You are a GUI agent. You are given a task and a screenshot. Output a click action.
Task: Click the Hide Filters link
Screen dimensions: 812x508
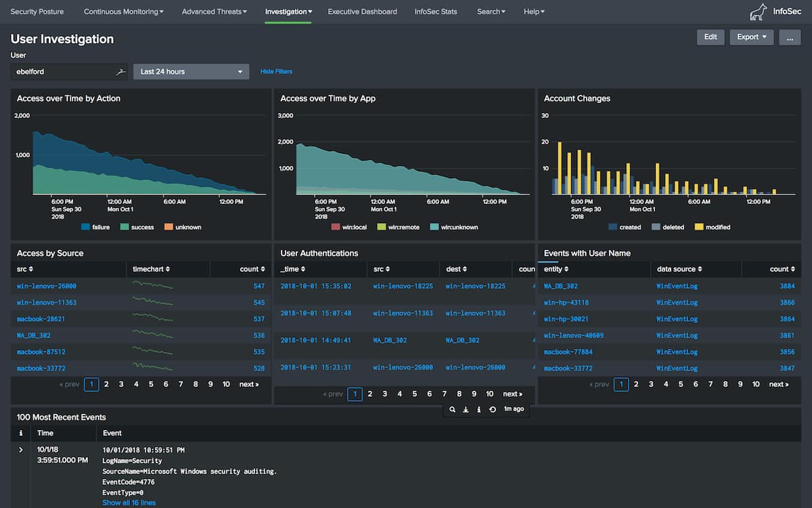(276, 71)
